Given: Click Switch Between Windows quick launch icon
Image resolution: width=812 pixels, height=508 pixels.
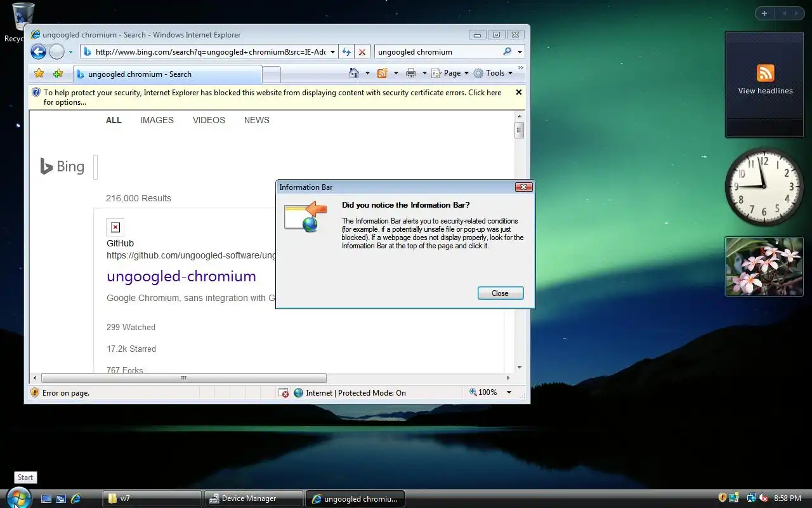Looking at the screenshot, I should point(61,499).
